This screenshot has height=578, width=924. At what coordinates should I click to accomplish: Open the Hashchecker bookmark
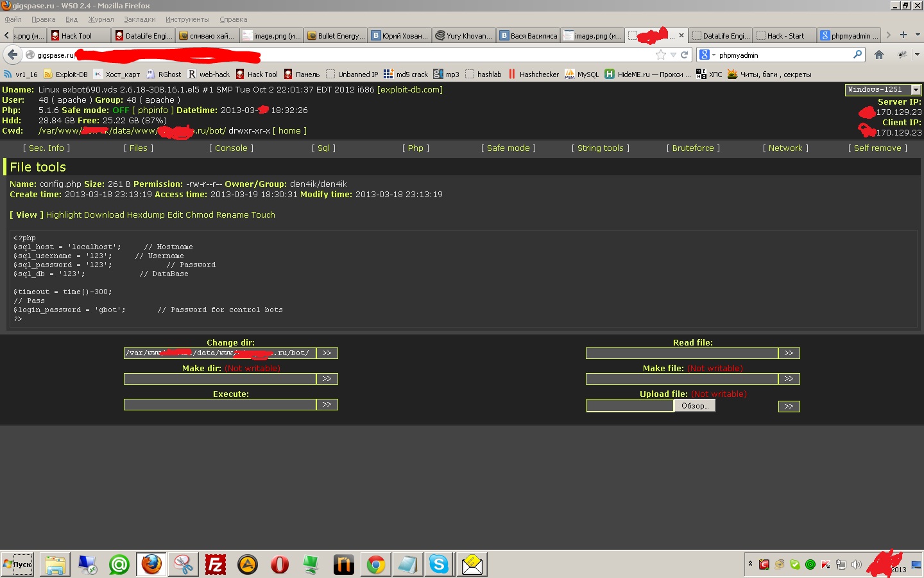[x=534, y=74]
